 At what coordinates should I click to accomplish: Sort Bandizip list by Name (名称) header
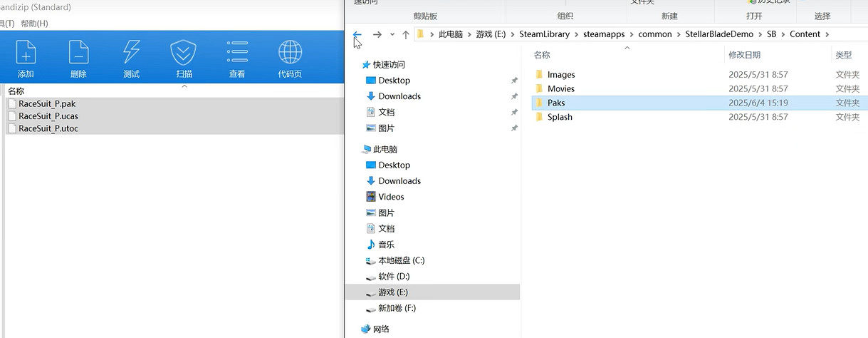click(16, 91)
